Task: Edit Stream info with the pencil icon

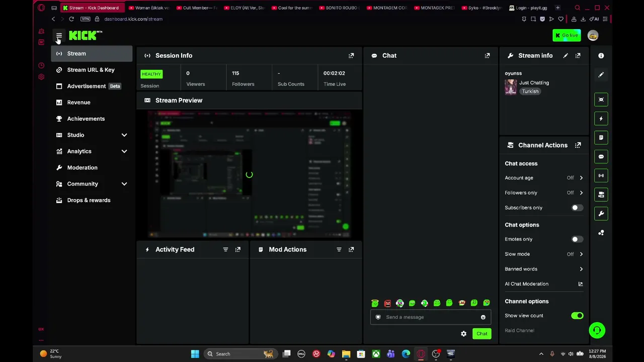Action: pos(566,55)
